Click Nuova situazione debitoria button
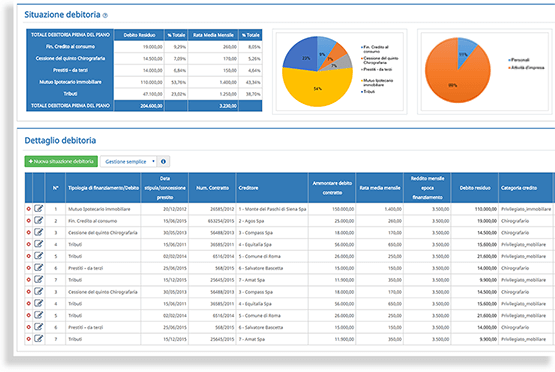555x372 pixels. [x=61, y=161]
